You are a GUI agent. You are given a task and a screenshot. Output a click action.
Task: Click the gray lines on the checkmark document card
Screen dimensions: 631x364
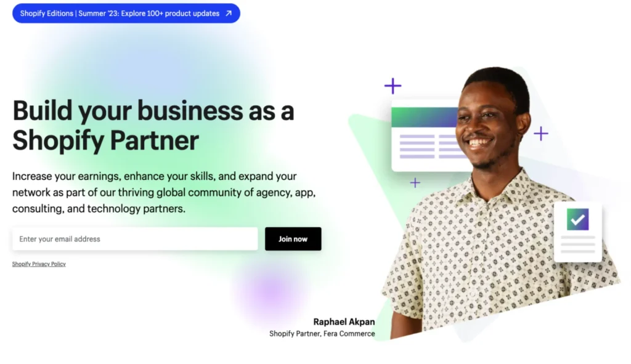click(x=578, y=245)
